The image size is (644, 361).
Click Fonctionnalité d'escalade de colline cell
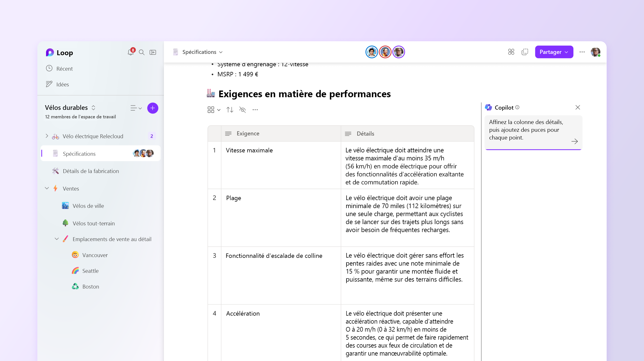(x=281, y=275)
